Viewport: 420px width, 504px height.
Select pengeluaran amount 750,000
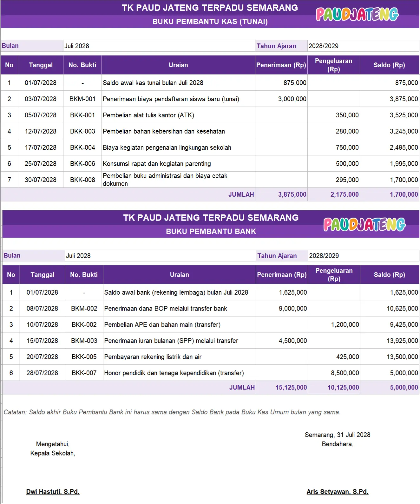(334, 147)
